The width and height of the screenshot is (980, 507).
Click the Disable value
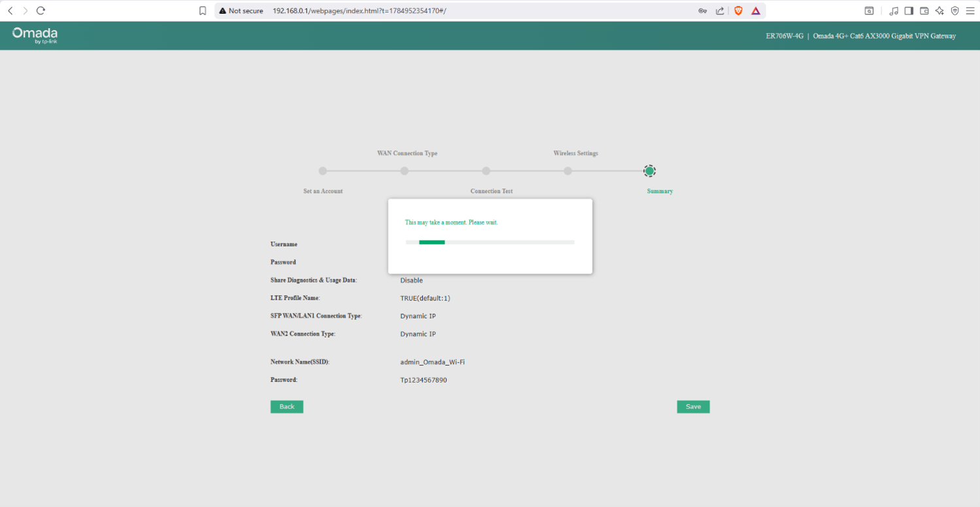tap(412, 280)
